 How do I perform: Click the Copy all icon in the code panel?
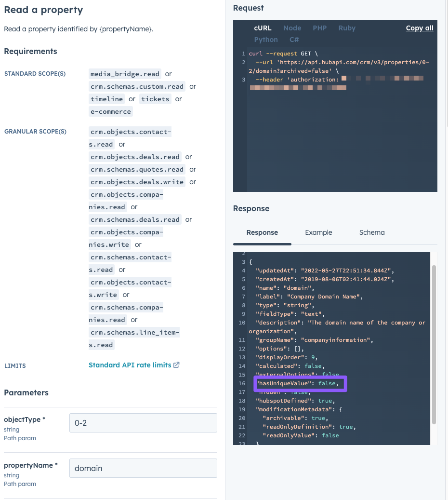419,28
